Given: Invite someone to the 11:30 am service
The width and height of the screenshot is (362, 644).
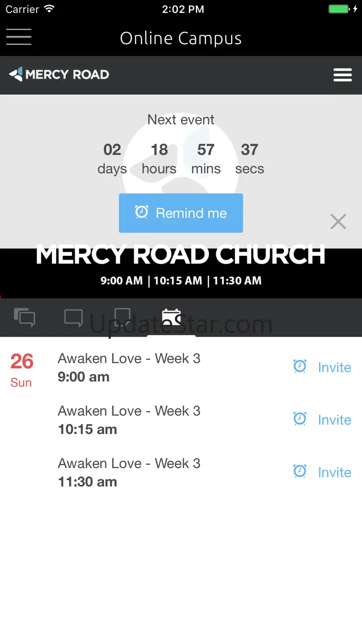Looking at the screenshot, I should coord(334,473).
